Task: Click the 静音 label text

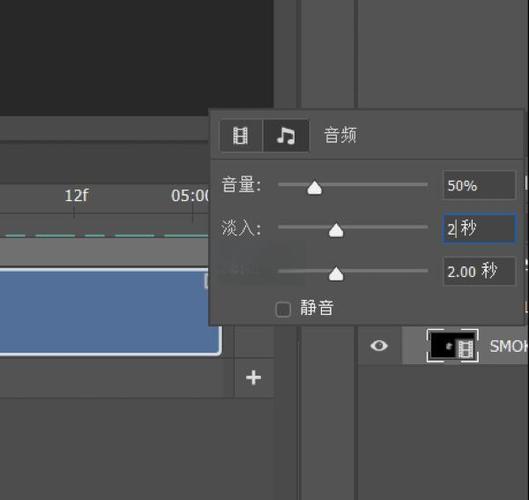Action: [x=316, y=308]
